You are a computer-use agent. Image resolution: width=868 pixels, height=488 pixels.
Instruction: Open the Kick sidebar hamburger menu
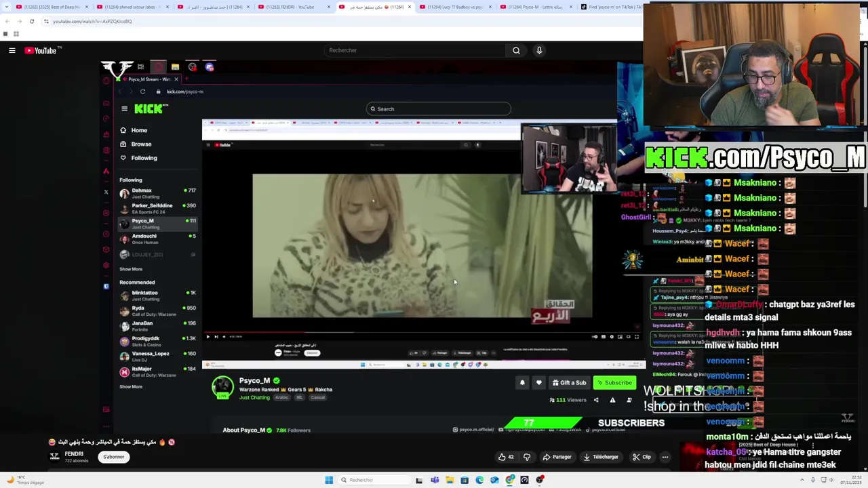click(124, 108)
